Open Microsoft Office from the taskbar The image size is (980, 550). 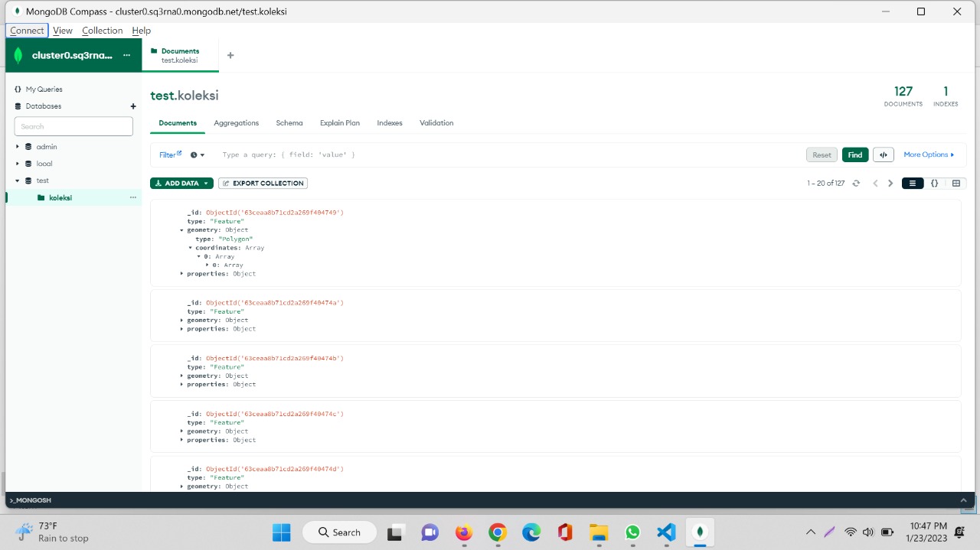[x=565, y=532]
